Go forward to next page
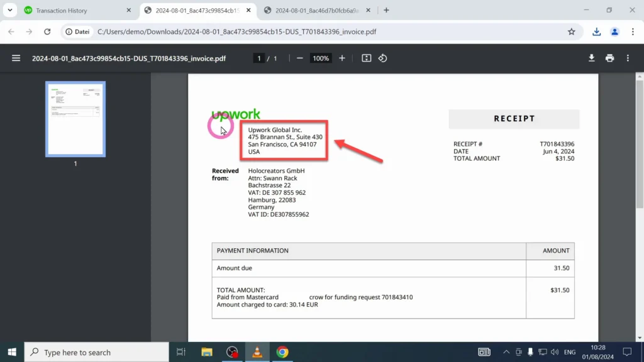The width and height of the screenshot is (644, 362). click(29, 31)
